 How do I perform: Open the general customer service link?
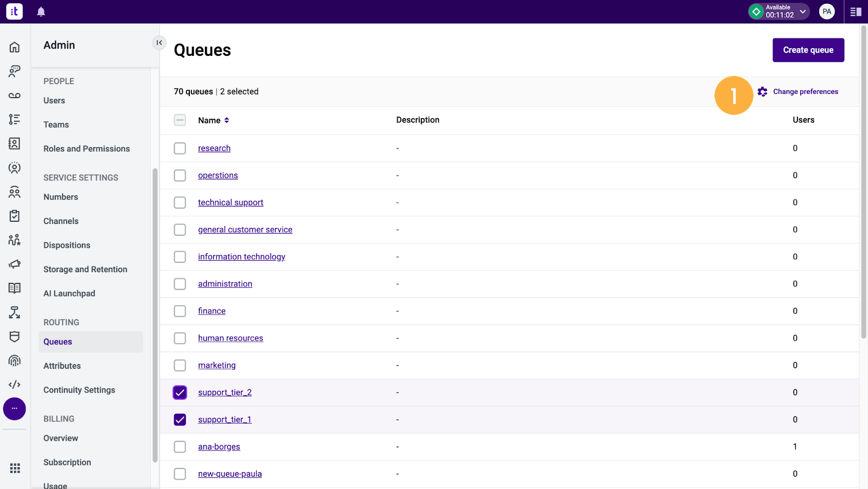(245, 230)
